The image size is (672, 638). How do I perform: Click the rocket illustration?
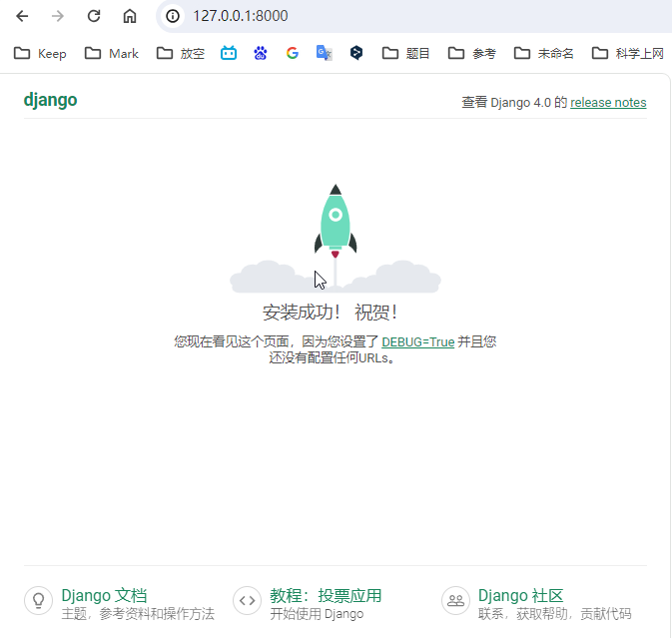point(336,239)
